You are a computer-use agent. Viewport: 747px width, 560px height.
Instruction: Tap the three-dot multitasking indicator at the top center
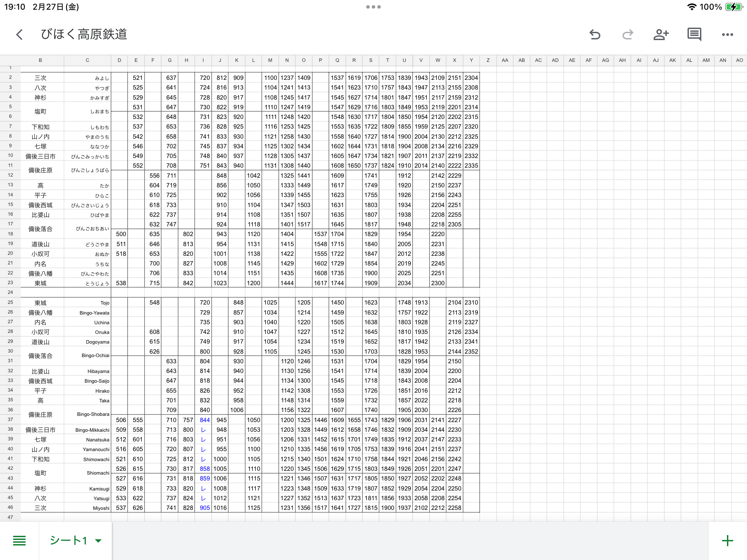[373, 7]
